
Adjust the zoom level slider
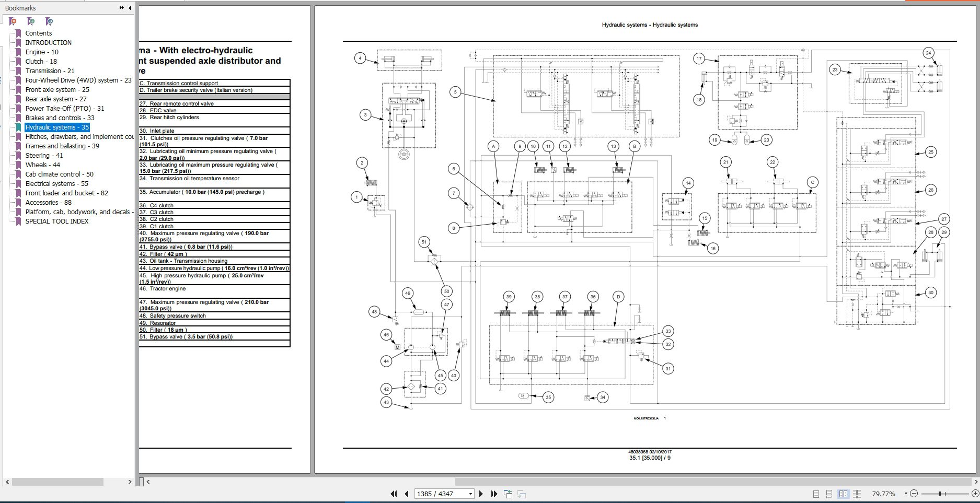[x=939, y=493]
